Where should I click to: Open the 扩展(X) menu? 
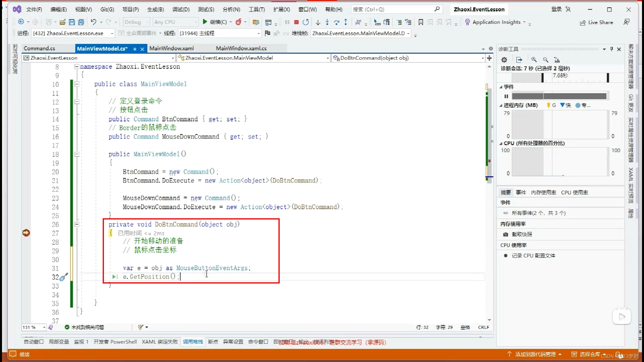point(281,9)
